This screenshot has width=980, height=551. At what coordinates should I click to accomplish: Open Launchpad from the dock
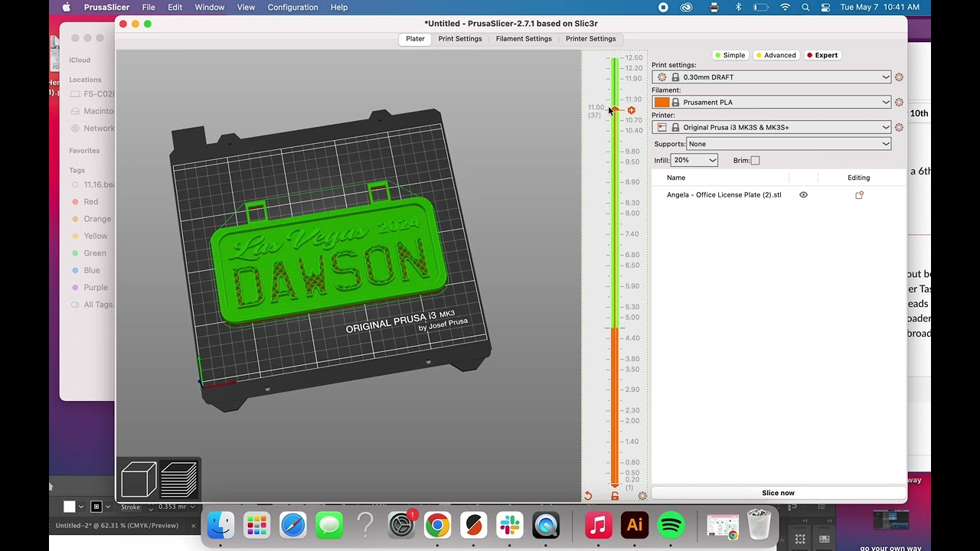257,526
